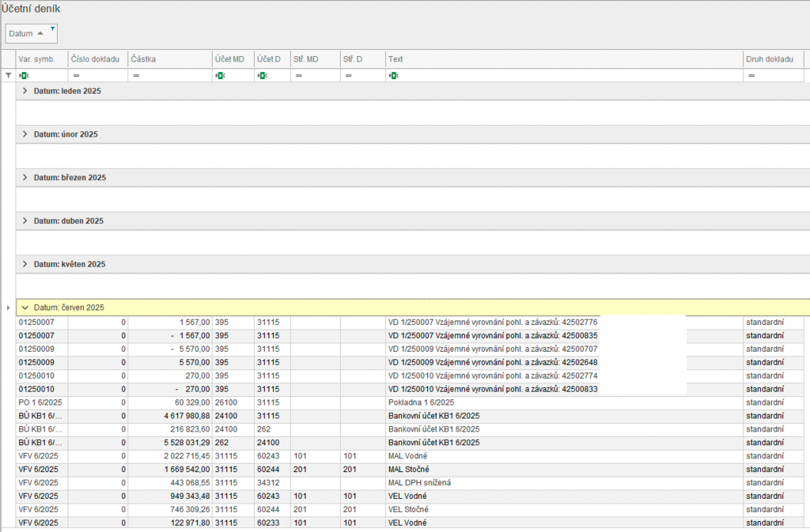Collapse the červen 2025 group
The height and width of the screenshot is (532, 810).
[25, 308]
